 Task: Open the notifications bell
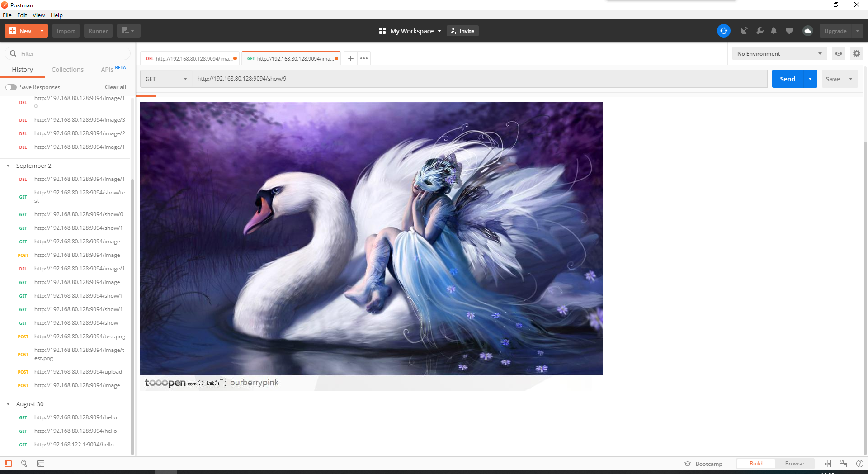774,31
